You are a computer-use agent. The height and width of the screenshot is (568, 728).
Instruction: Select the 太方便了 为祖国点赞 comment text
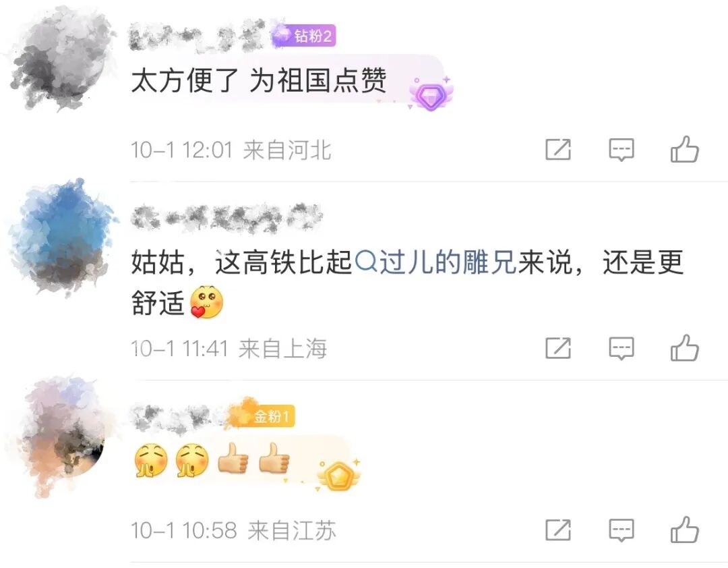click(259, 80)
